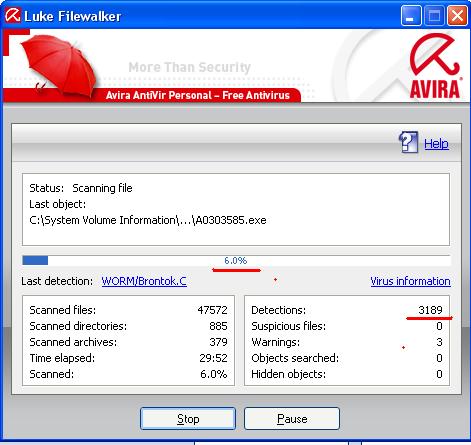471x445 pixels.
Task: Click the Status: Scanning file text
Action: click(x=81, y=188)
